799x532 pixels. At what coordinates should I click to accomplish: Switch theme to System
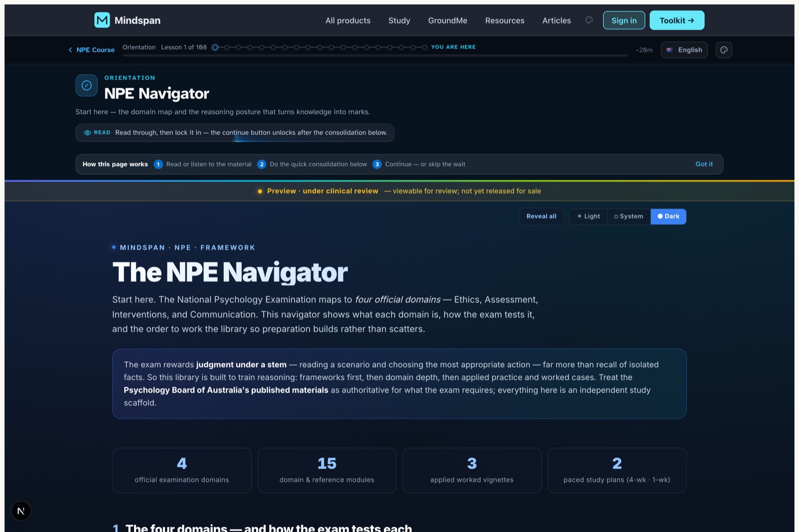(x=629, y=217)
